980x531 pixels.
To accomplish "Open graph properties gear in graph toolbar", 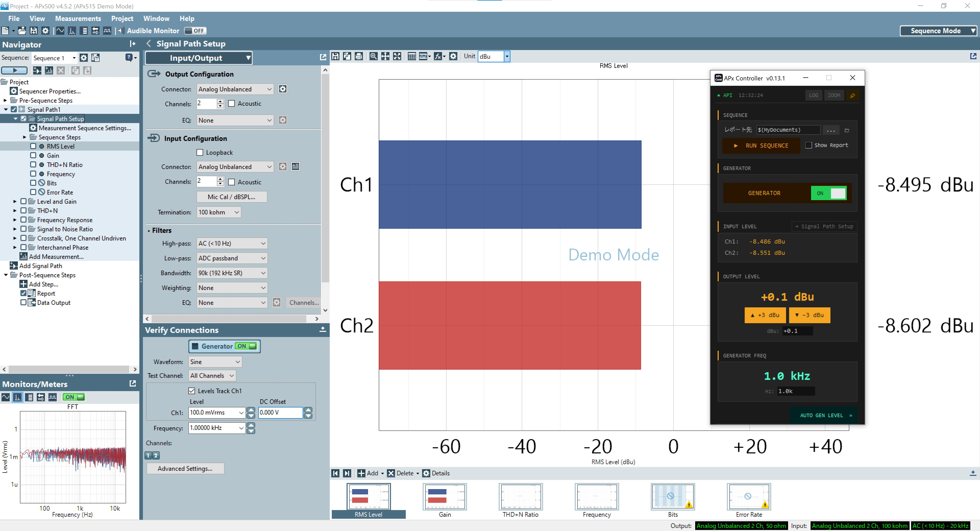I will tap(453, 56).
